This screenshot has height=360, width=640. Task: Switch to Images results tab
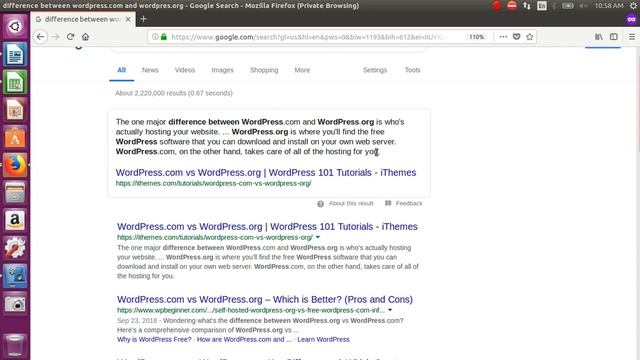click(x=222, y=70)
